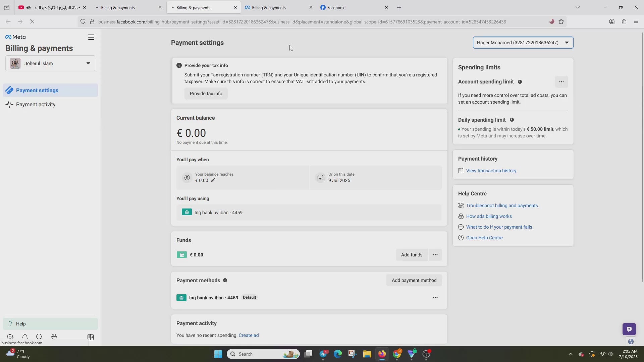Image resolution: width=644 pixels, height=362 pixels.
Task: Click the Payment methods info icon
Action: [x=225, y=280]
